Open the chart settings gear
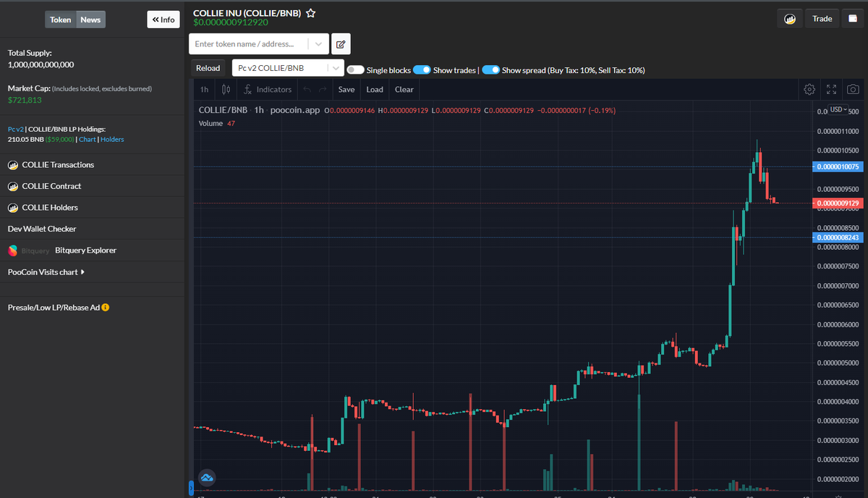 pyautogui.click(x=809, y=89)
